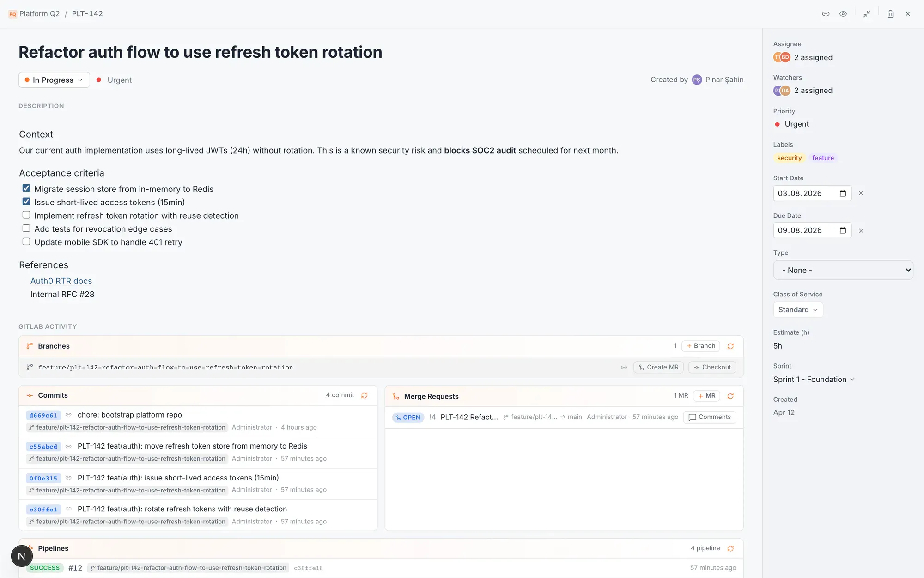Viewport: 924px width, 578px height.
Task: Uncheck 'Migrate session store from in-memory to Redis'
Action: [x=26, y=188]
